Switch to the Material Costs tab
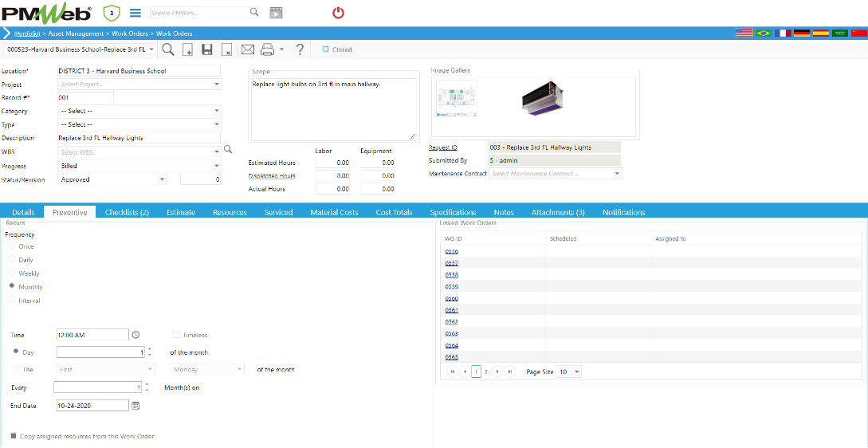The image size is (868, 448). [x=334, y=212]
